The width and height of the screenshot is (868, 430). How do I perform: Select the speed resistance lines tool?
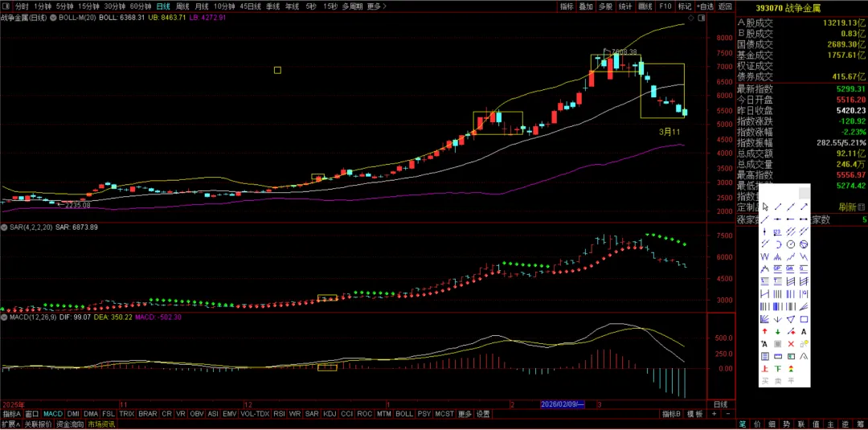coord(804,306)
